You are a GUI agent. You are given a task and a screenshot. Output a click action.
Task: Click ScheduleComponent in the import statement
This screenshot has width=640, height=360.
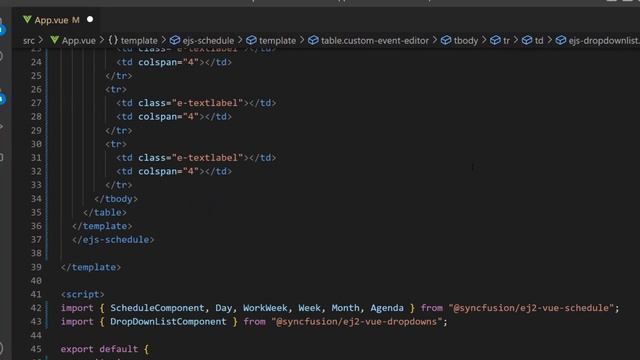(157, 308)
